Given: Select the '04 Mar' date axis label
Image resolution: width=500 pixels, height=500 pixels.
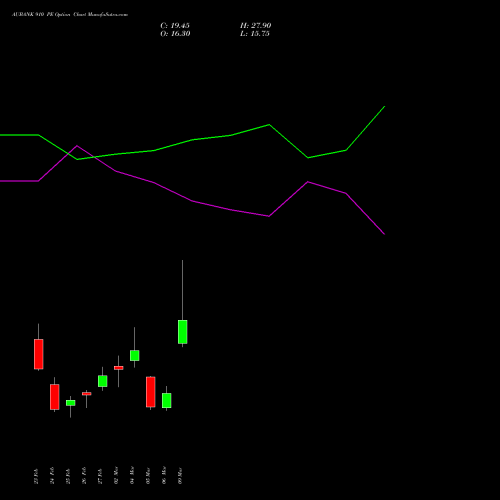Looking at the screenshot, I should click(x=132, y=476).
